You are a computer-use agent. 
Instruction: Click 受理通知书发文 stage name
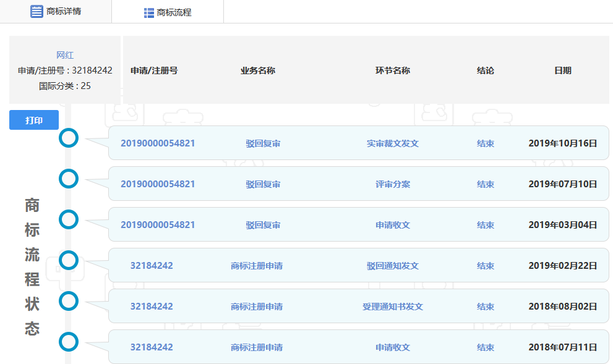pos(392,307)
